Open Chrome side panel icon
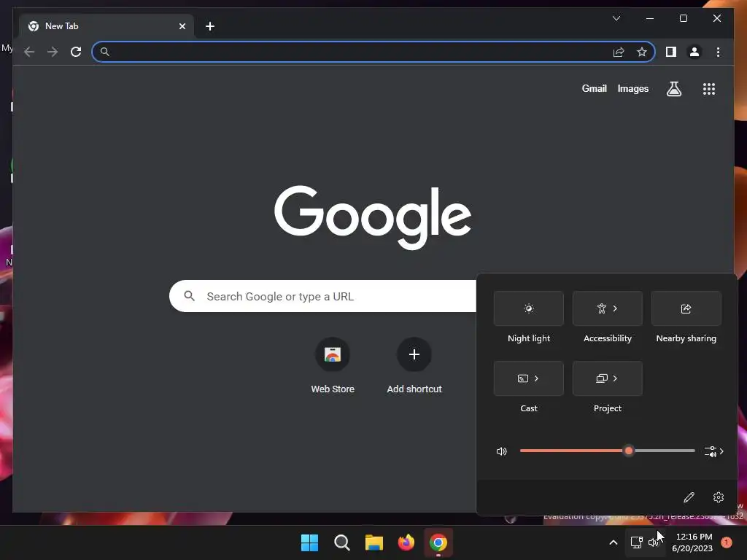 coord(671,52)
